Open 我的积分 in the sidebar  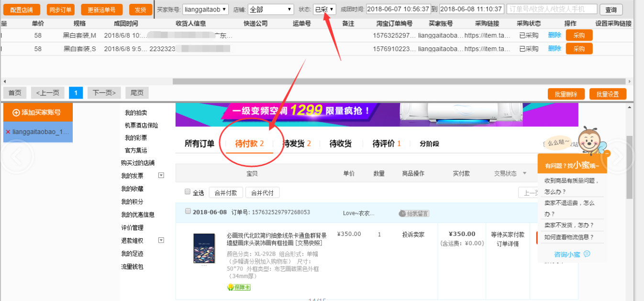tap(132, 201)
